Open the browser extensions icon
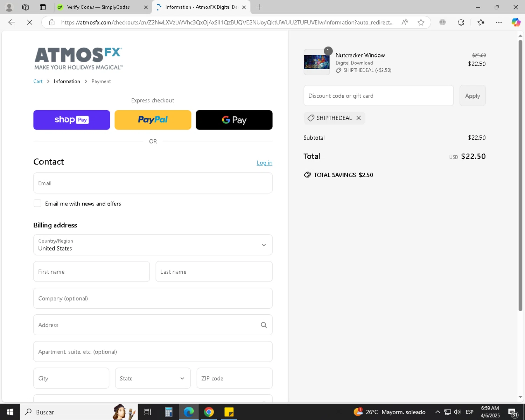 (x=461, y=22)
